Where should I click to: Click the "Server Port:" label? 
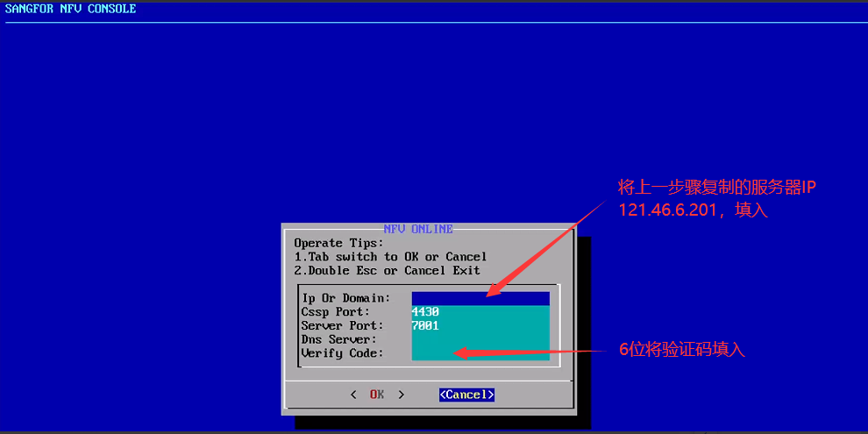click(x=342, y=325)
